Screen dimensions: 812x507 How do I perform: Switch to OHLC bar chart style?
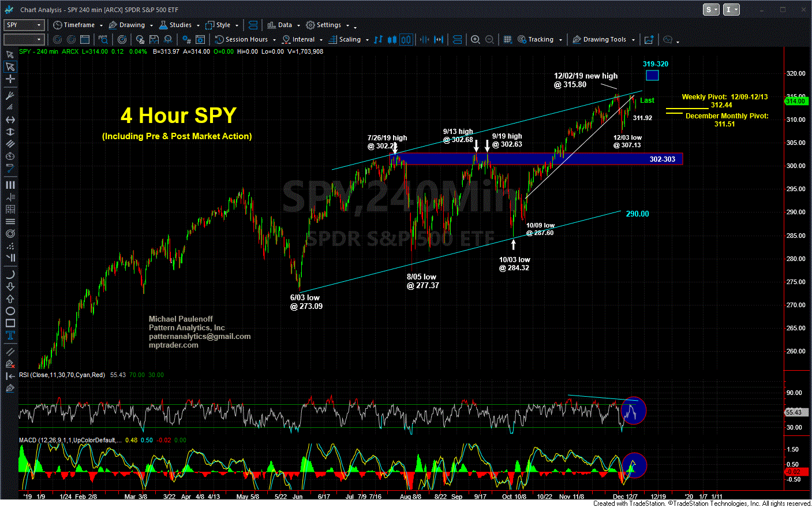[379, 39]
